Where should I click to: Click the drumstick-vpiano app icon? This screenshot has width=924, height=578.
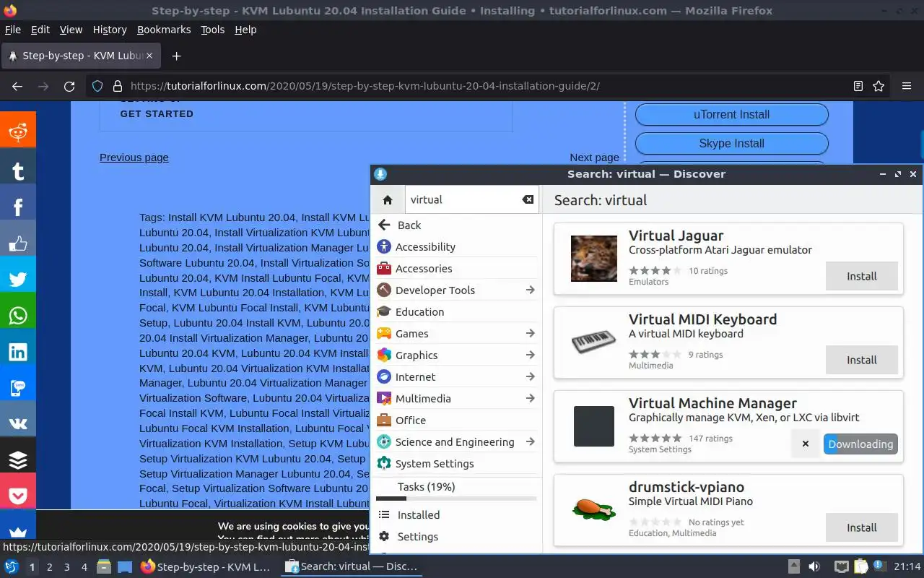click(x=593, y=509)
